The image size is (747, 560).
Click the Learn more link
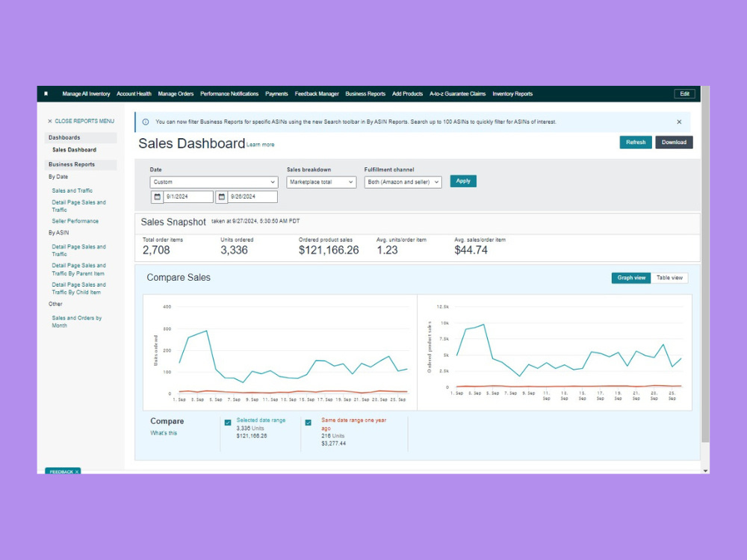coord(260,145)
